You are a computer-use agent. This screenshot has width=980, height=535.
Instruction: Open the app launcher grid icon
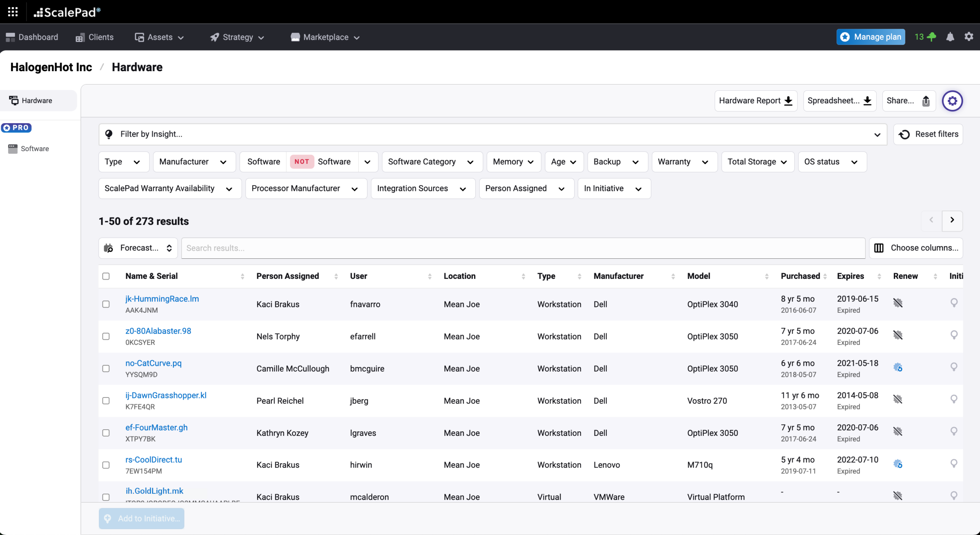click(x=13, y=12)
